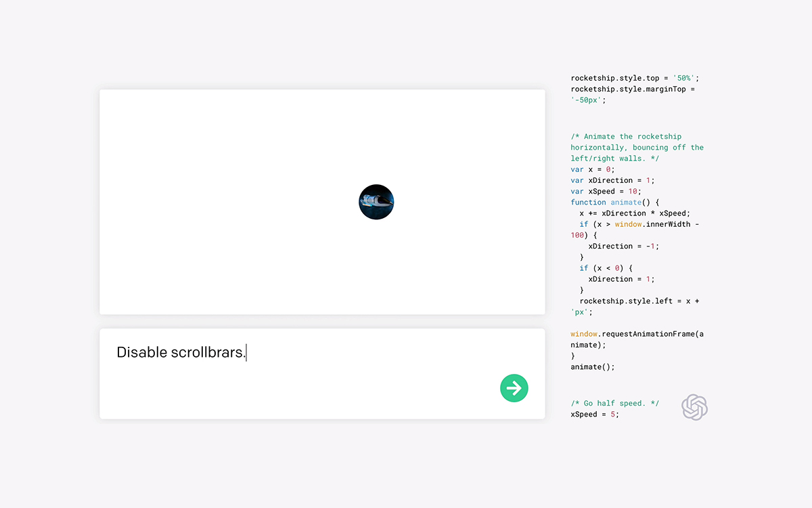
Task: Click the 'function animate()' declaration
Action: click(x=614, y=202)
